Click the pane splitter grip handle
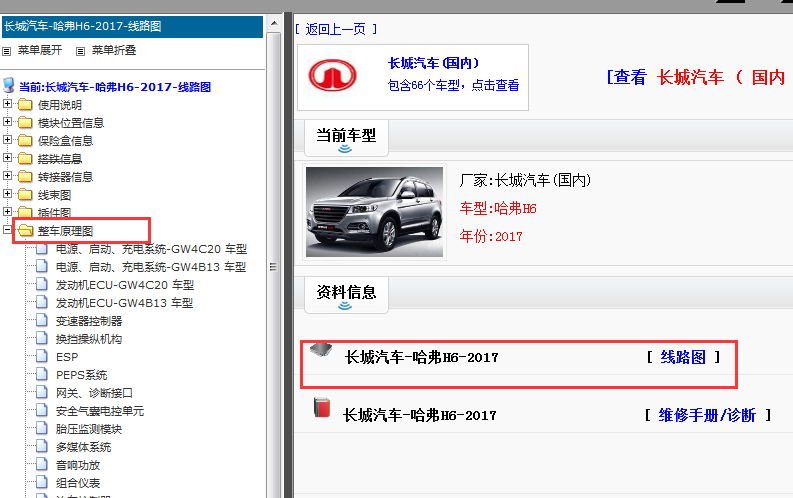The image size is (793, 498). pyautogui.click(x=273, y=267)
